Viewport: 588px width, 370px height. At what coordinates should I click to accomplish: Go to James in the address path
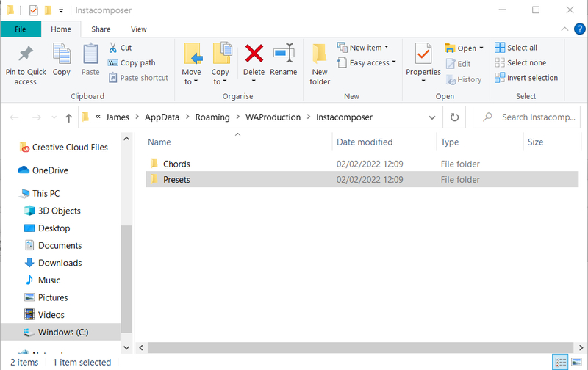click(118, 117)
